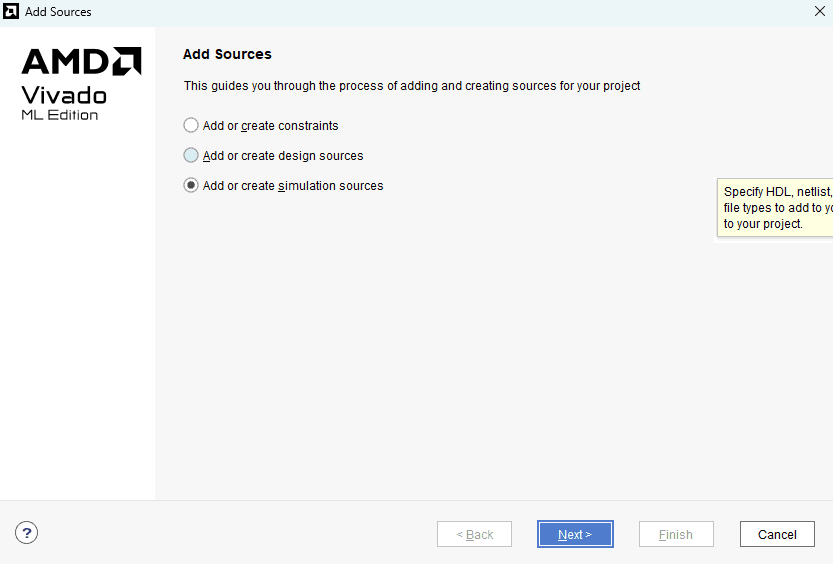Click the "ML Edition" text under Vivado
Image resolution: width=833 pixels, height=564 pixels.
pyautogui.click(x=60, y=115)
